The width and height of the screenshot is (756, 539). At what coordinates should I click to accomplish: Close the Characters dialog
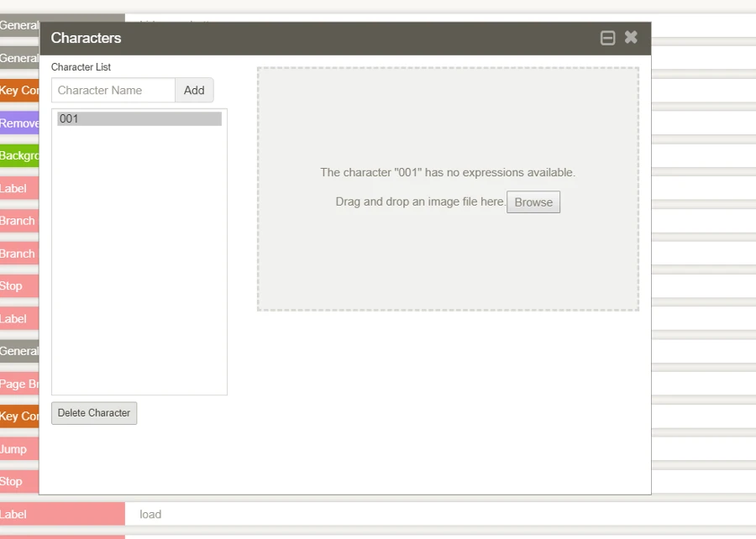click(x=631, y=38)
